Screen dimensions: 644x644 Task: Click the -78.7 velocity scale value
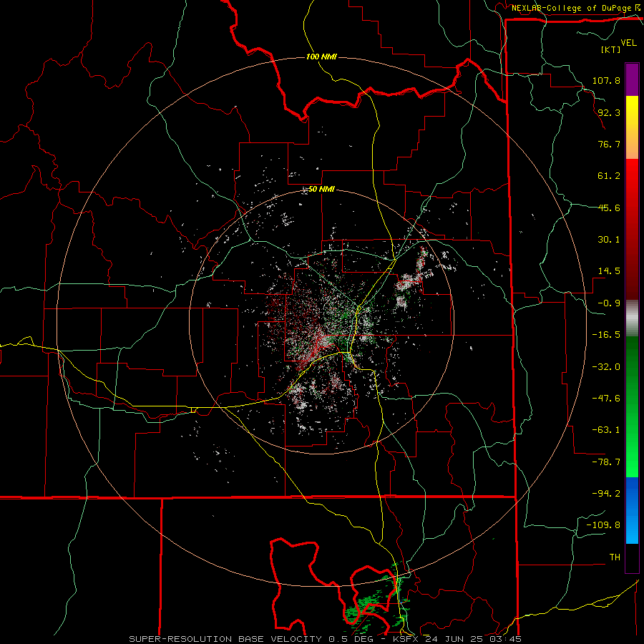[x=606, y=462]
